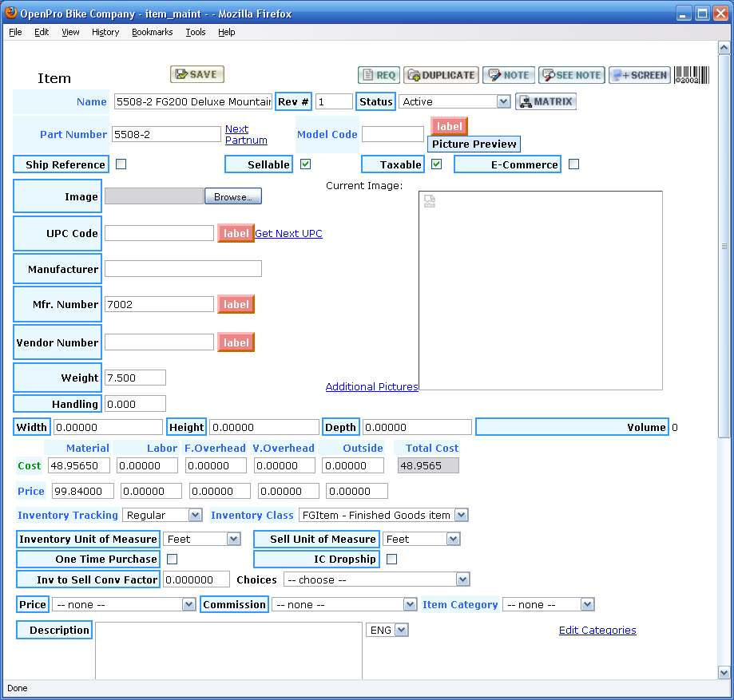734x700 pixels.
Task: Toggle the E-Commerce checkbox
Action: pos(573,164)
